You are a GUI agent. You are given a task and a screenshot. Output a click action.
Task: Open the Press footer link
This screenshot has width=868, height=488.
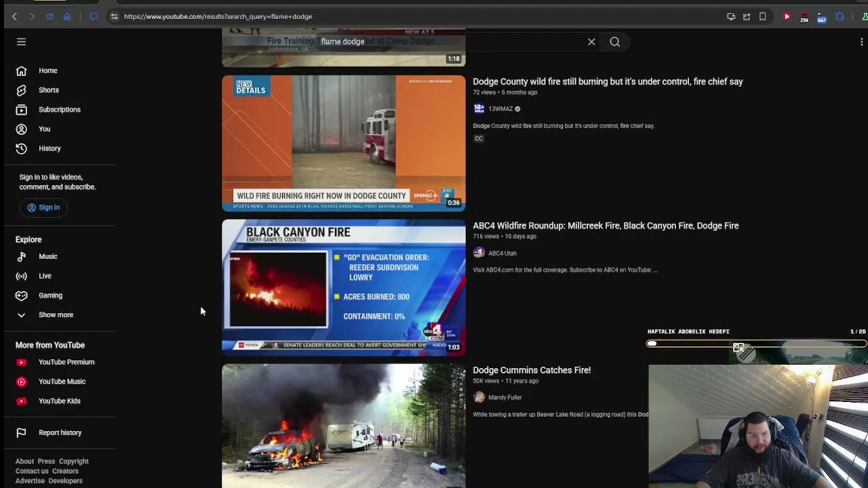46,462
